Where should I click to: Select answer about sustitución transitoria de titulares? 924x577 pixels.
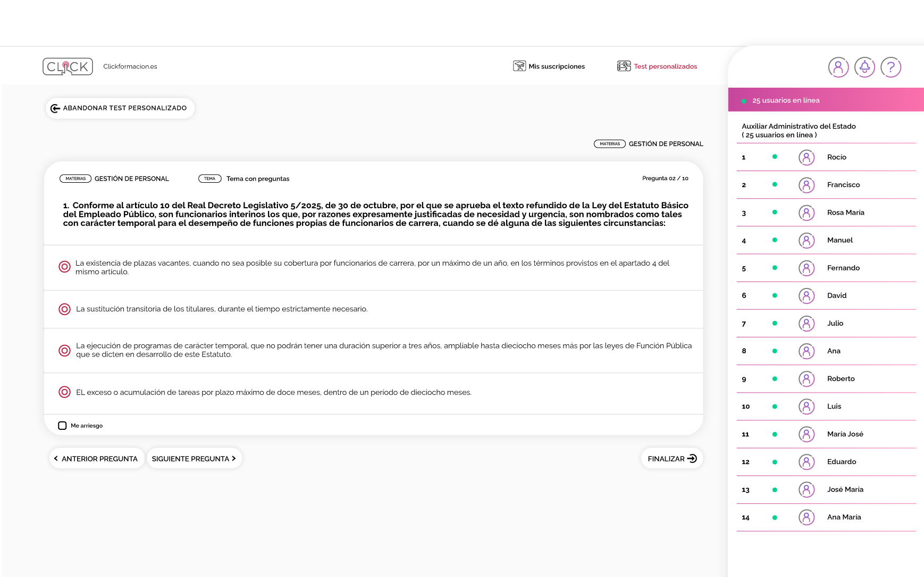(x=64, y=309)
